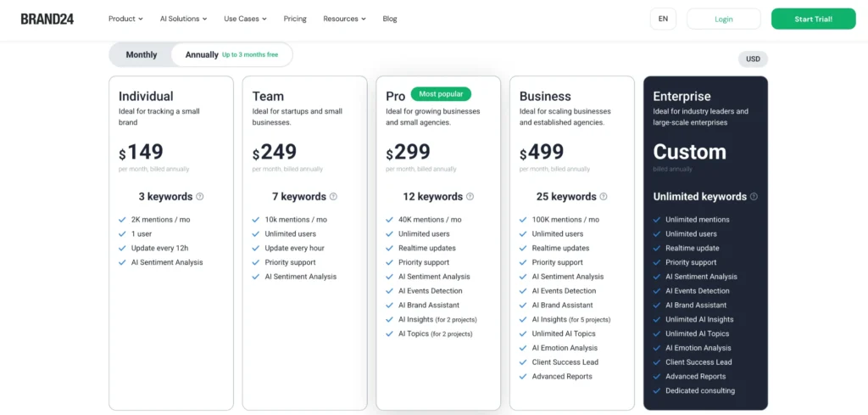This screenshot has height=415, width=868.
Task: Select the Enterprise plan heading
Action: point(682,97)
